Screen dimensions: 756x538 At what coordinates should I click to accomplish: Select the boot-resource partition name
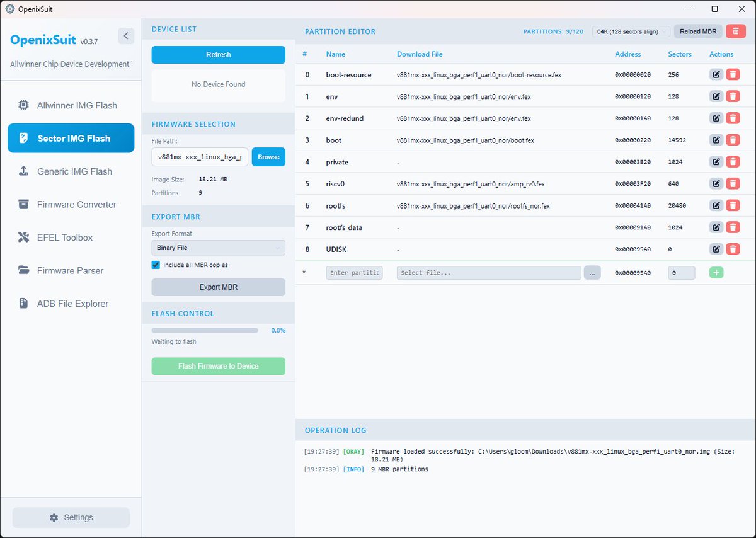348,75
